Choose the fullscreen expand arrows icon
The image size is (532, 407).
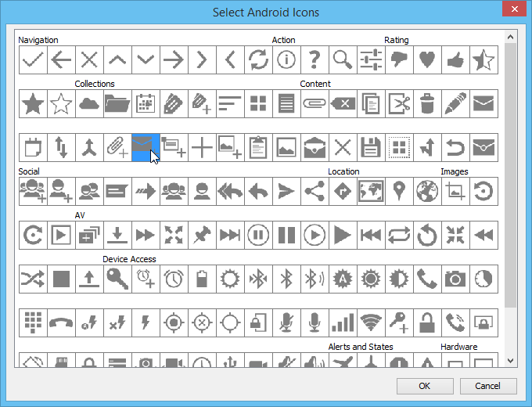point(174,235)
